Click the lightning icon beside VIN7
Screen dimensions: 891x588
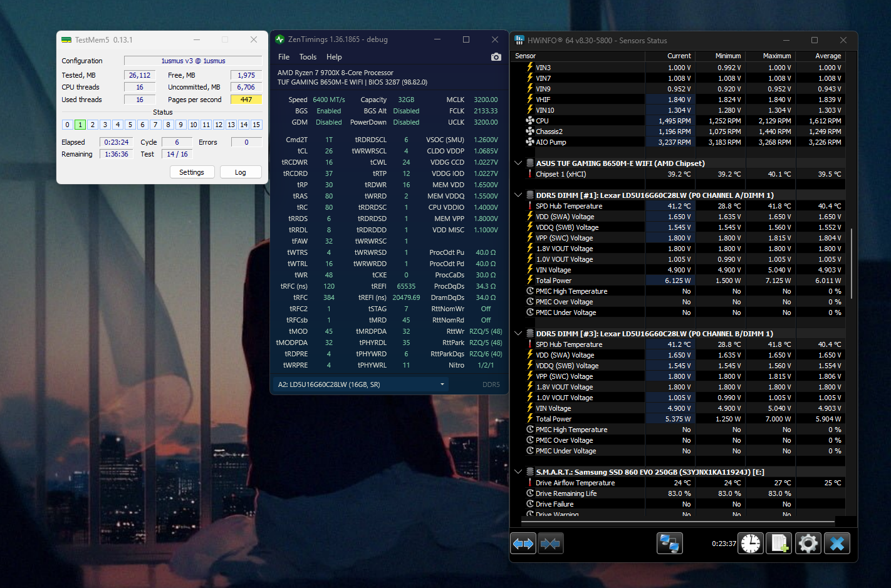coord(529,78)
